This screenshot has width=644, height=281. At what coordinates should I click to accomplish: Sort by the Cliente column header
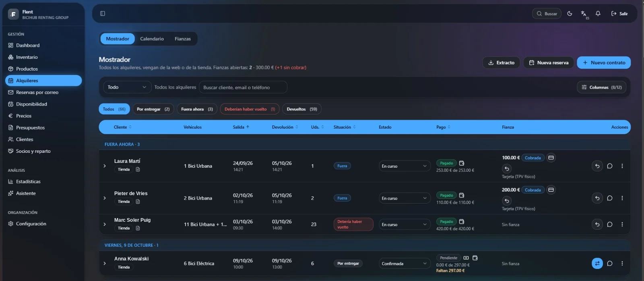122,127
